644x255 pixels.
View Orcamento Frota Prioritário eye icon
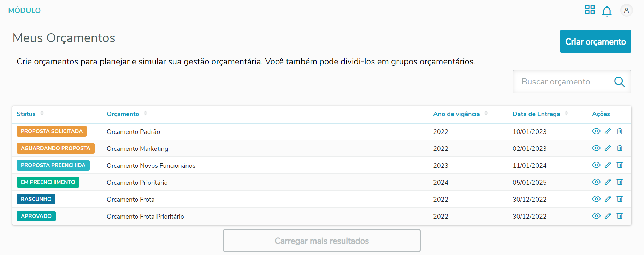click(x=596, y=216)
